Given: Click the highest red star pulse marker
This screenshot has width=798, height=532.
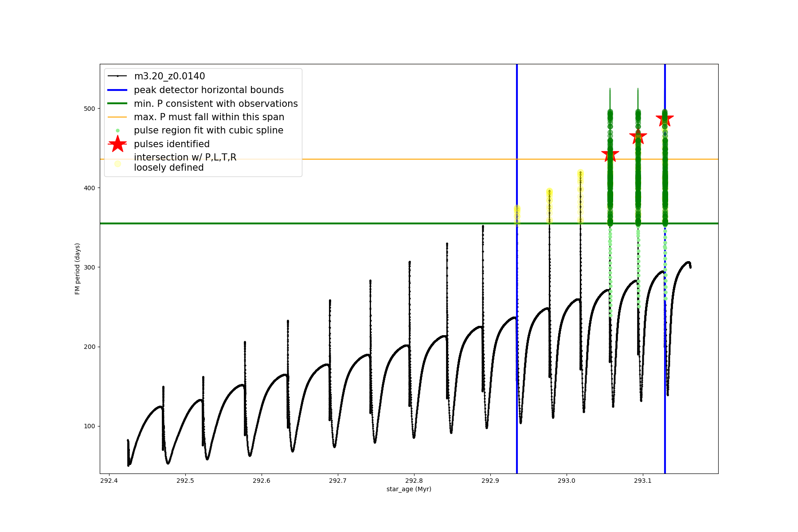Looking at the screenshot, I should coord(665,119).
